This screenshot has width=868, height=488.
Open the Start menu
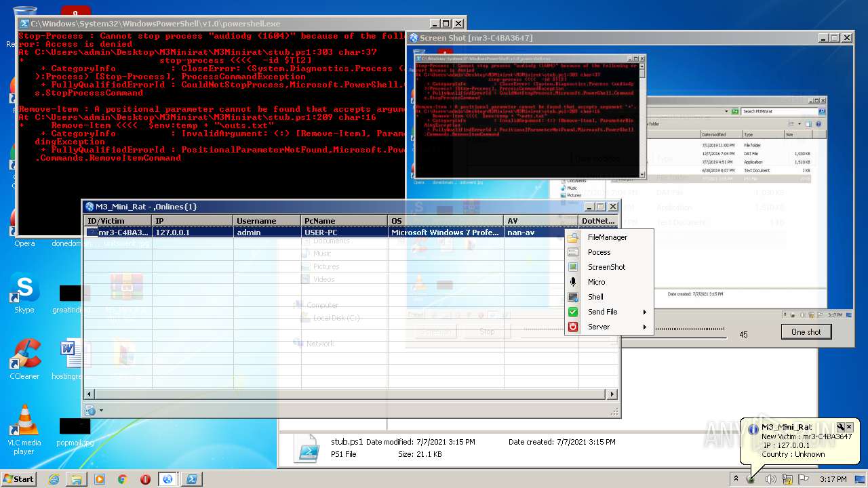coord(18,479)
